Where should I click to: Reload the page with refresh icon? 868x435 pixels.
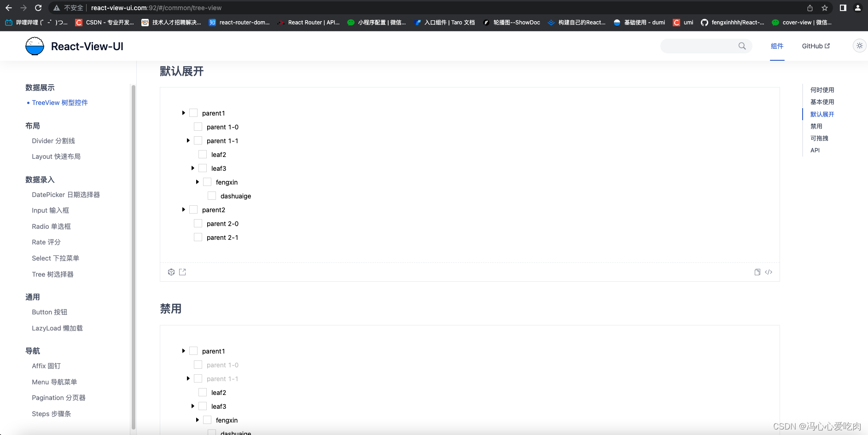point(38,8)
